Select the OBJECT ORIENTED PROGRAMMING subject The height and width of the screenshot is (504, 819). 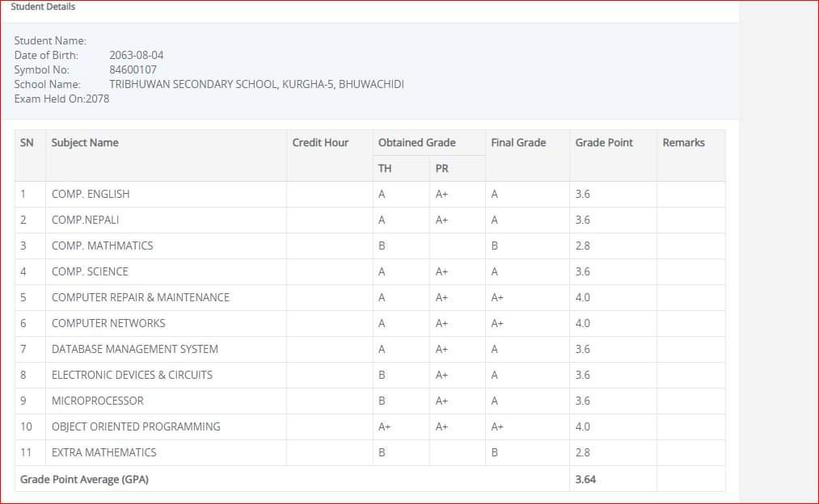point(136,427)
